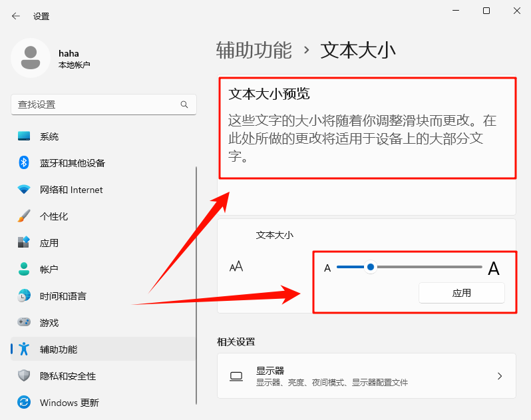Click the 隐私和安全性 shield icon
Viewport: 531px width, 420px height.
coord(24,375)
